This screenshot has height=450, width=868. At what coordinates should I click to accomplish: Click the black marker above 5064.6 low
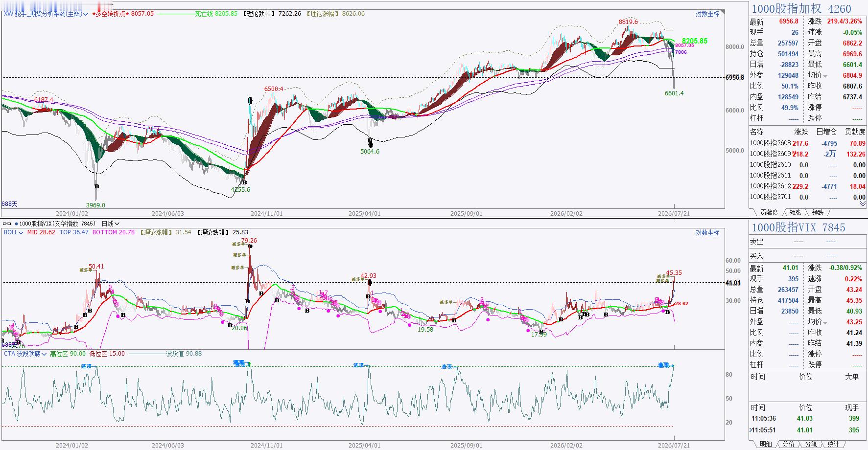tap(370, 143)
